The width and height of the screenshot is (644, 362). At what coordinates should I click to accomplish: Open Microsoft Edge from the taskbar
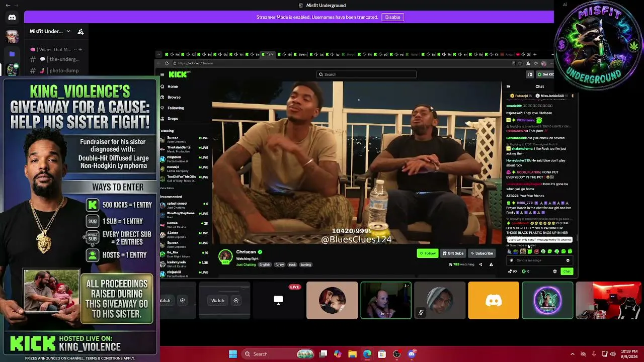coord(367,354)
